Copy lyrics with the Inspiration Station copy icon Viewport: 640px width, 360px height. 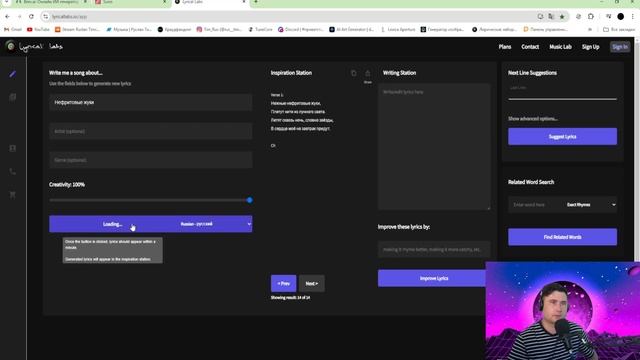pyautogui.click(x=353, y=73)
